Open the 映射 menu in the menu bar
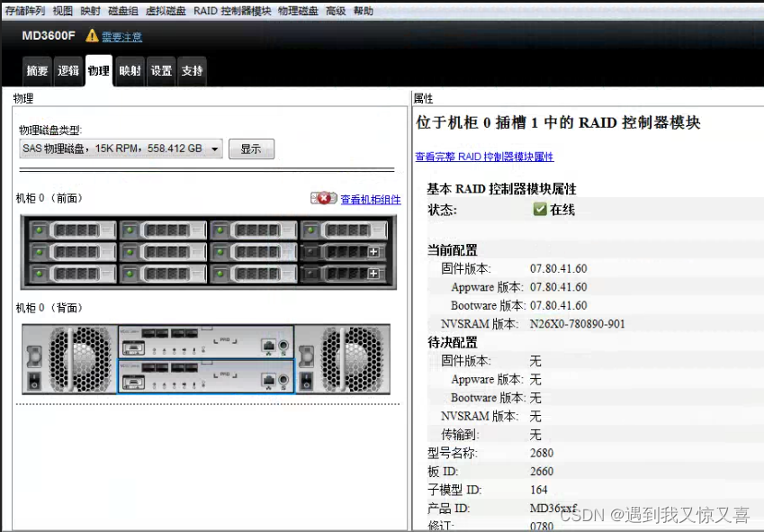The image size is (764, 532). (x=90, y=11)
